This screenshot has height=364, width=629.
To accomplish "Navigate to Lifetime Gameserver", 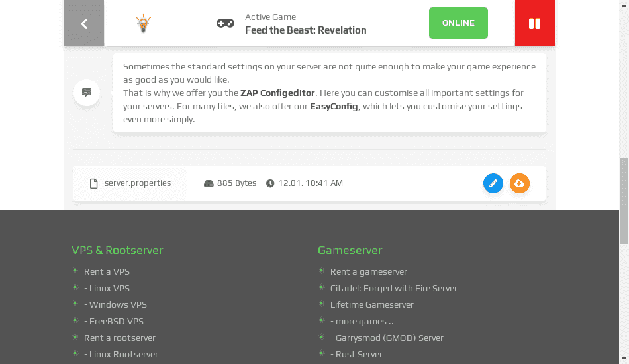I will [x=372, y=304].
